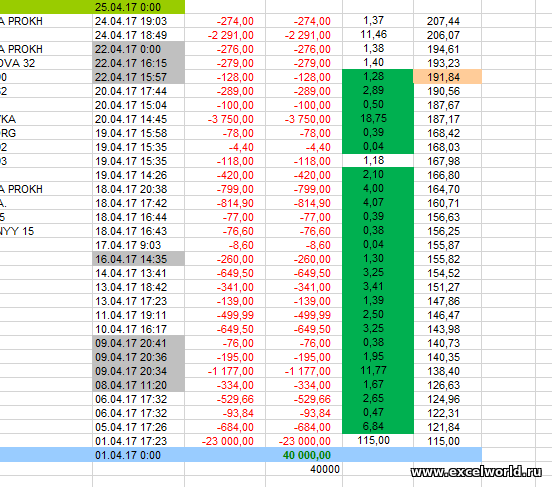Select cell with 40 000,00 green total
The height and width of the screenshot is (487, 552).
(x=304, y=455)
